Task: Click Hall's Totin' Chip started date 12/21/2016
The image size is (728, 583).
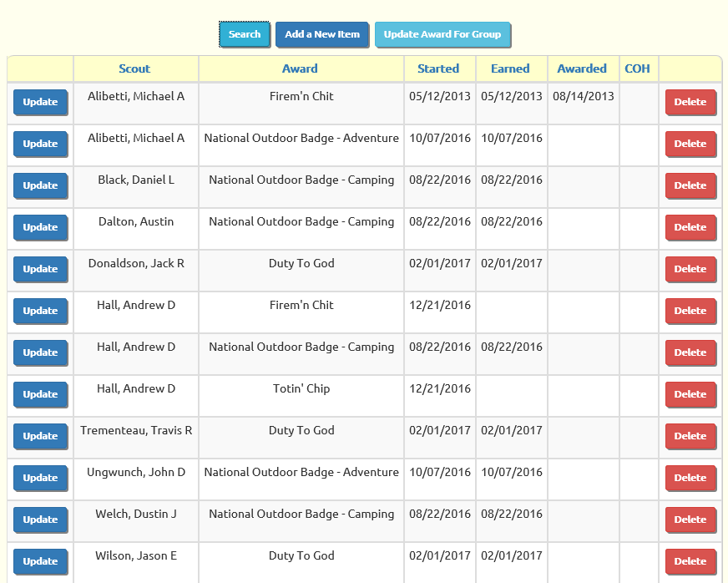Action: point(440,389)
